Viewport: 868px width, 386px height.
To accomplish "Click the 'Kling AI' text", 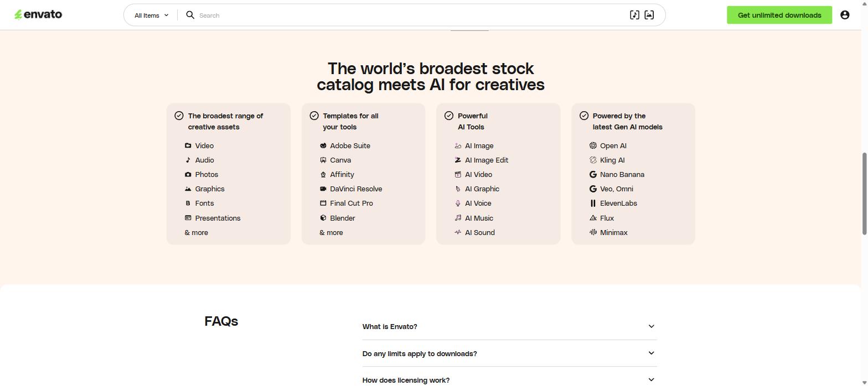I will (612, 160).
